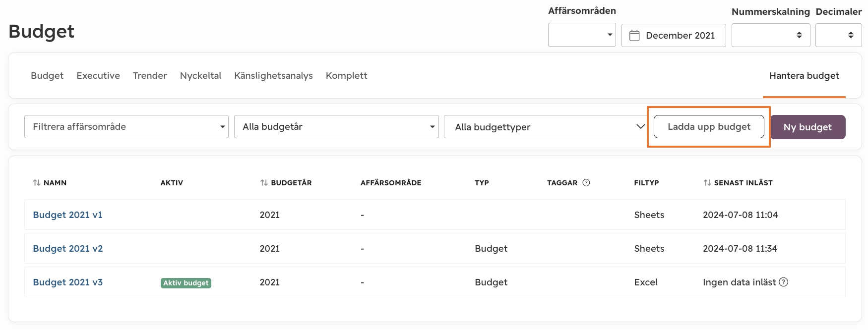Open the Decimaler dropdown
Viewport: 868px width, 330px height.
[838, 35]
